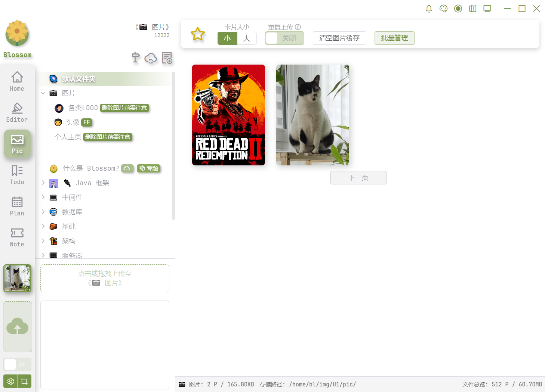Click the cat avatar thumbnail in sidebar
545x392 pixels.
(x=17, y=279)
